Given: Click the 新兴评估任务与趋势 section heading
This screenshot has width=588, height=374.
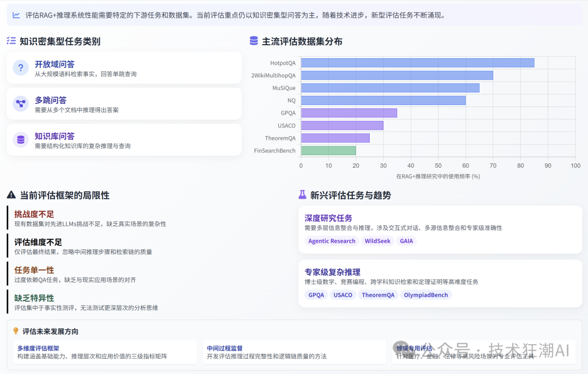Looking at the screenshot, I should [x=350, y=195].
